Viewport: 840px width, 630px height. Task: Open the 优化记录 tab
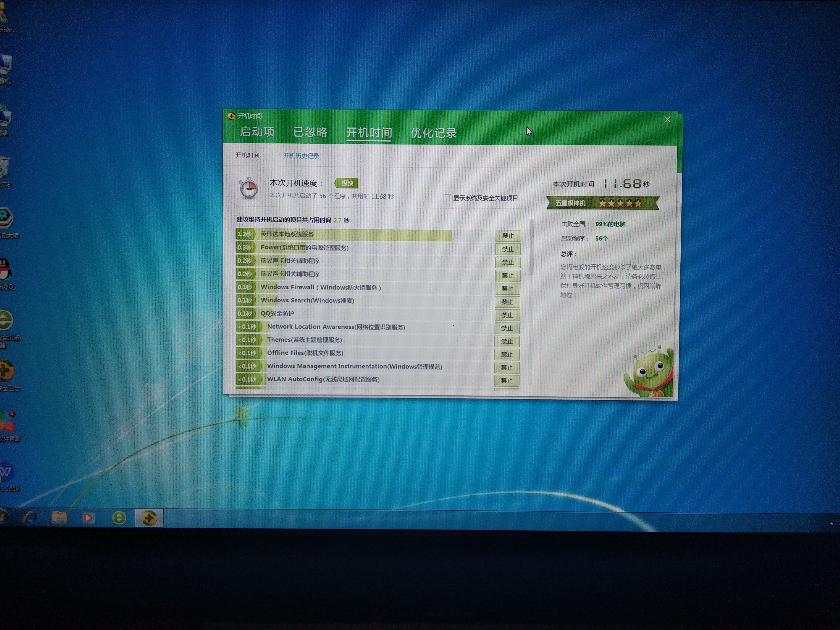pos(433,133)
